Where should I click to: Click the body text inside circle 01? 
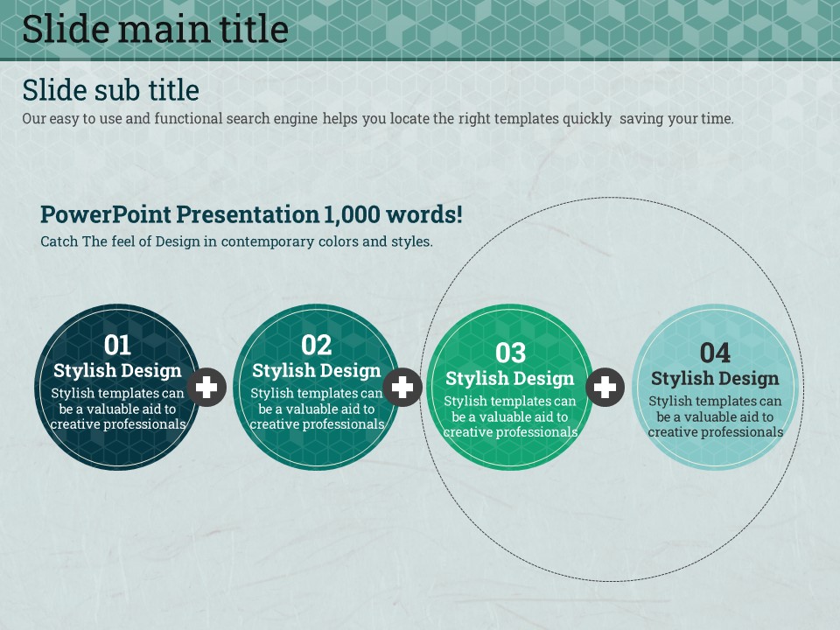pyautogui.click(x=117, y=409)
